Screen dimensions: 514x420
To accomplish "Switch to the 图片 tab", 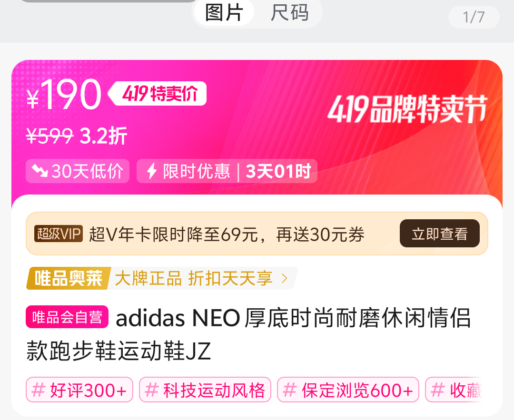I will pyautogui.click(x=224, y=12).
